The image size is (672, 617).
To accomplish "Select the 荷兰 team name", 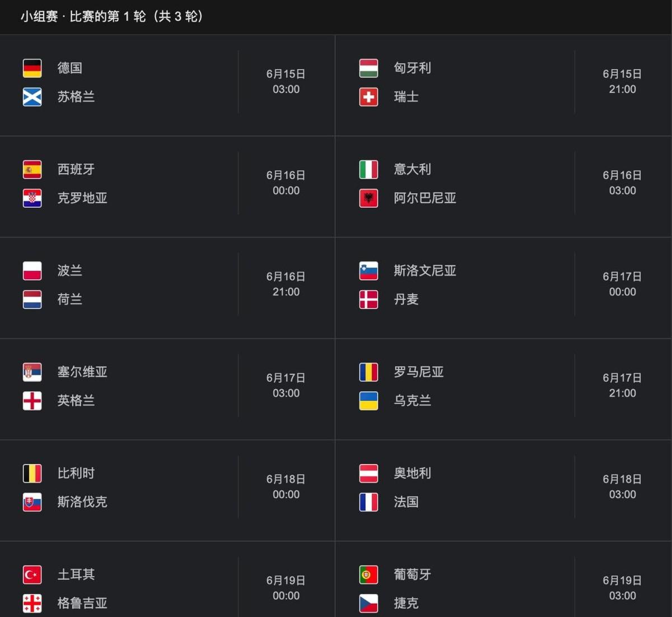I will point(70,299).
